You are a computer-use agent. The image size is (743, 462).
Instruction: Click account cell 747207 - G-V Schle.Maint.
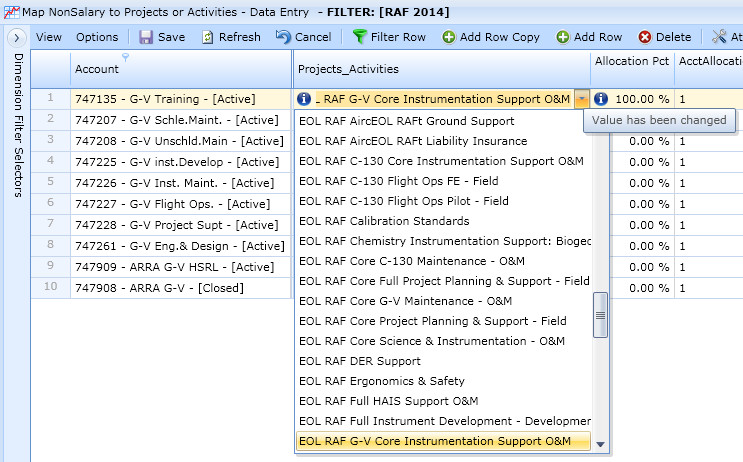click(x=181, y=120)
